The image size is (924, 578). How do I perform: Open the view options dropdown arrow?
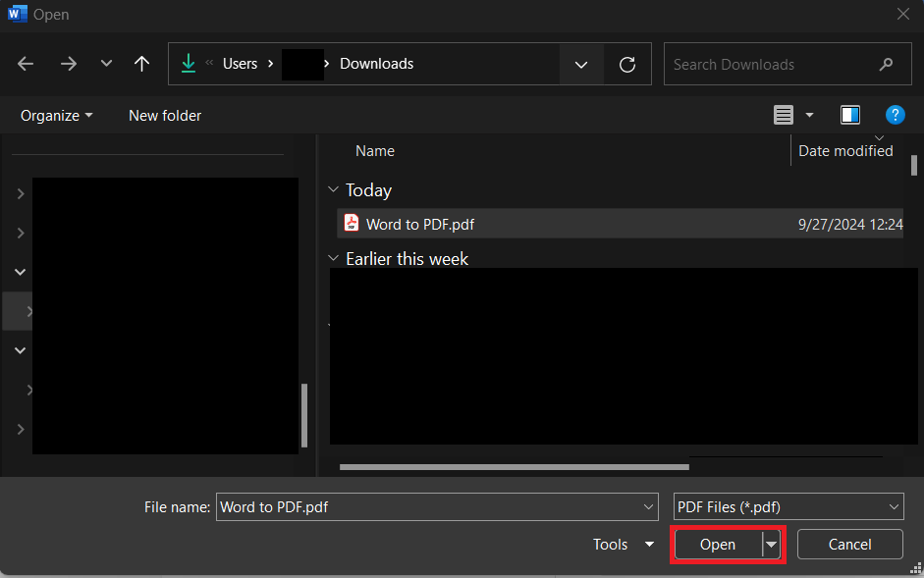810,115
